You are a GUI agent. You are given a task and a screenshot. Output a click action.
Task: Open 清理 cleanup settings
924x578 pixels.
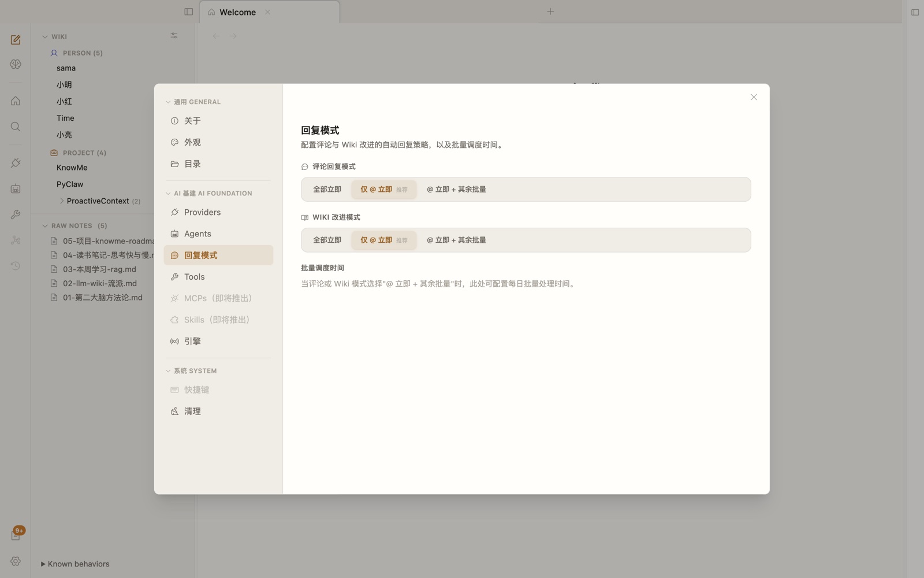coord(218,412)
